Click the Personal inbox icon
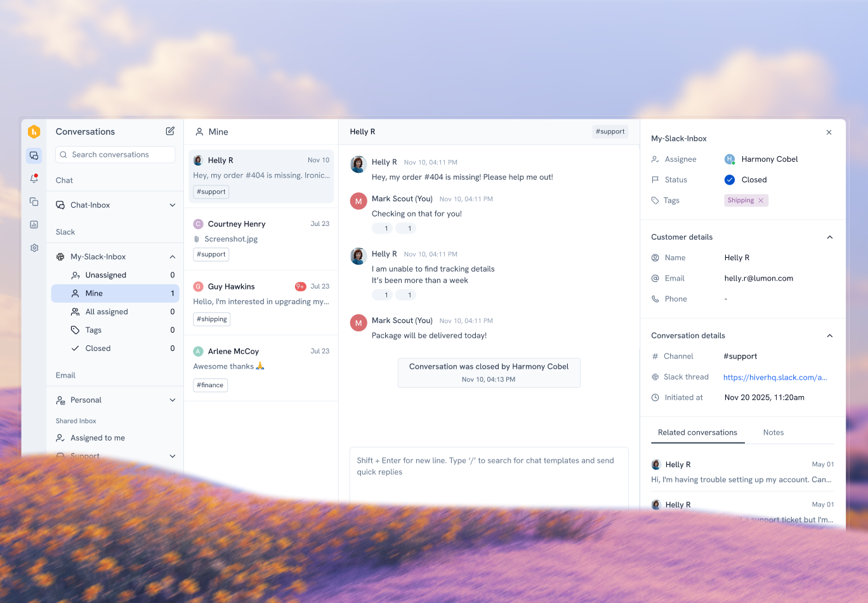The height and width of the screenshot is (603, 868). pos(60,401)
